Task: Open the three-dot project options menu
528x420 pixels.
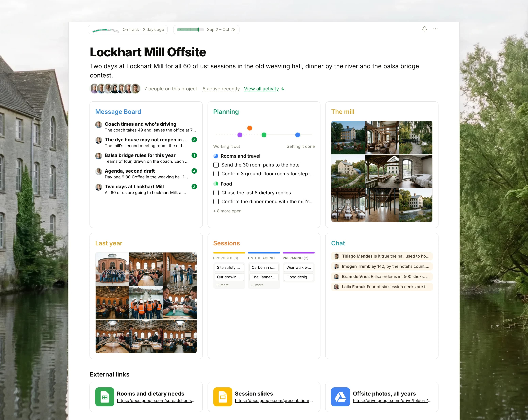Action: click(435, 29)
